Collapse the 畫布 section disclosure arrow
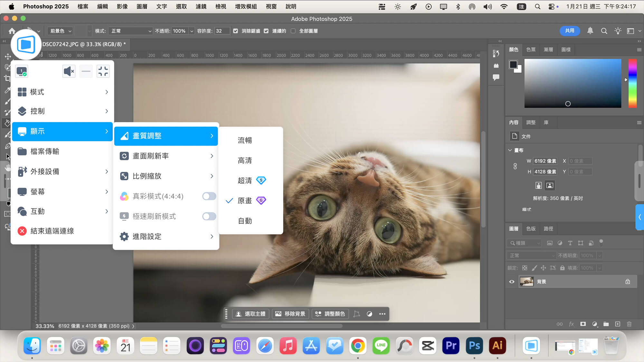 pyautogui.click(x=510, y=150)
